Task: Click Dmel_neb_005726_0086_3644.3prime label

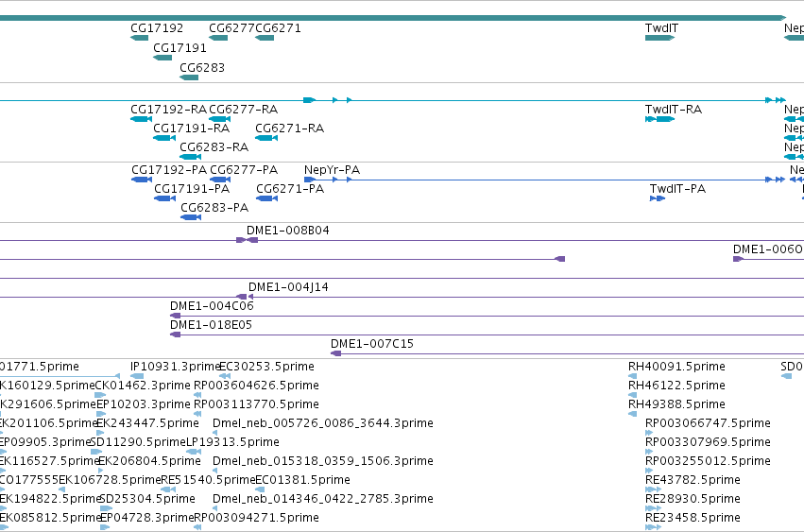Action: point(322,423)
